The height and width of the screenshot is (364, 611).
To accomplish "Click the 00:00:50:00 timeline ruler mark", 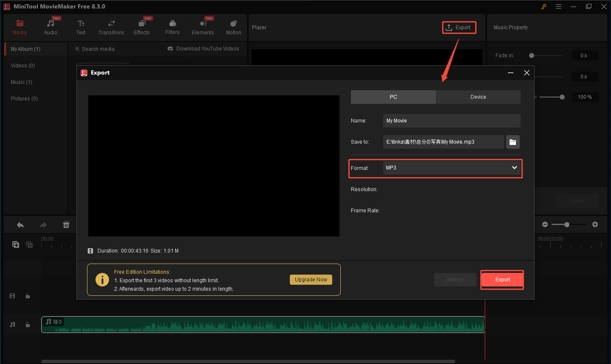I will click(x=550, y=239).
